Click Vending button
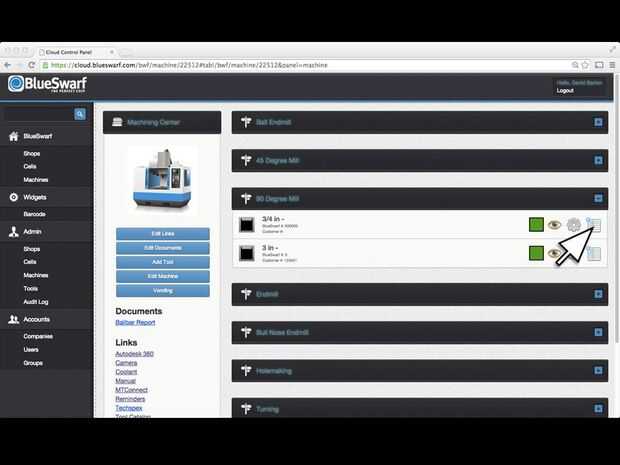The image size is (620, 465). [163, 291]
